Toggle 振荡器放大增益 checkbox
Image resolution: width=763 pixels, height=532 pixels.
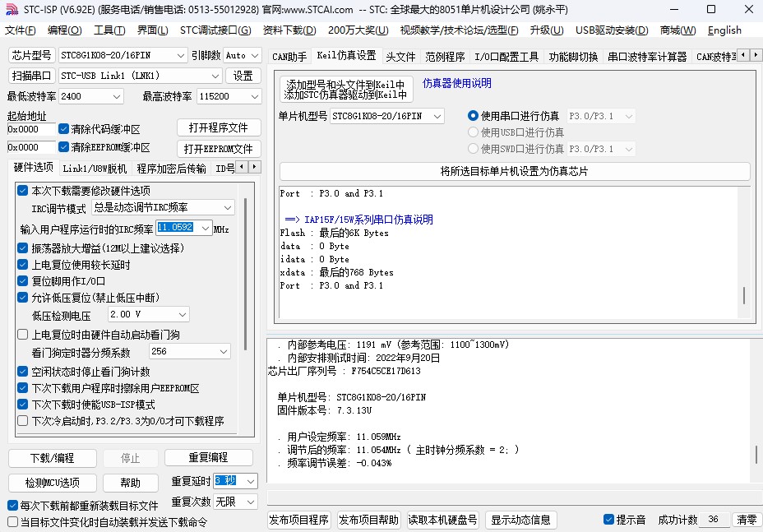22,247
